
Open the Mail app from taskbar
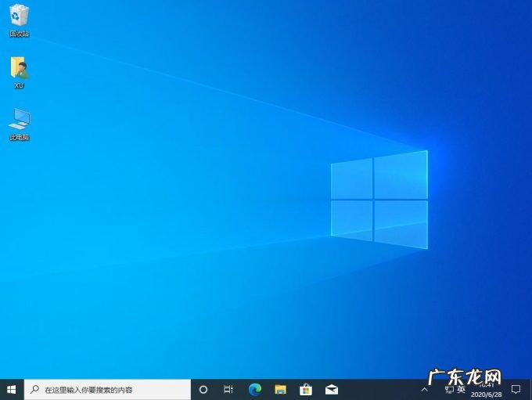pos(332,389)
